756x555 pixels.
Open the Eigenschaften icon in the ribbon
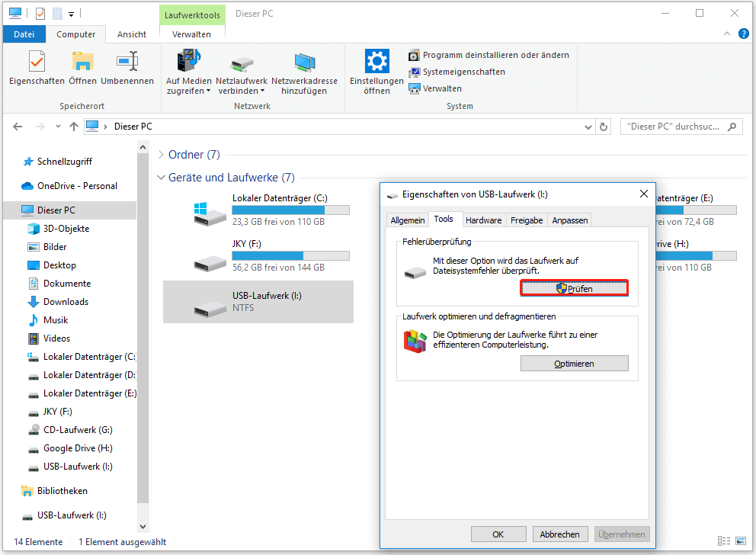(36, 69)
